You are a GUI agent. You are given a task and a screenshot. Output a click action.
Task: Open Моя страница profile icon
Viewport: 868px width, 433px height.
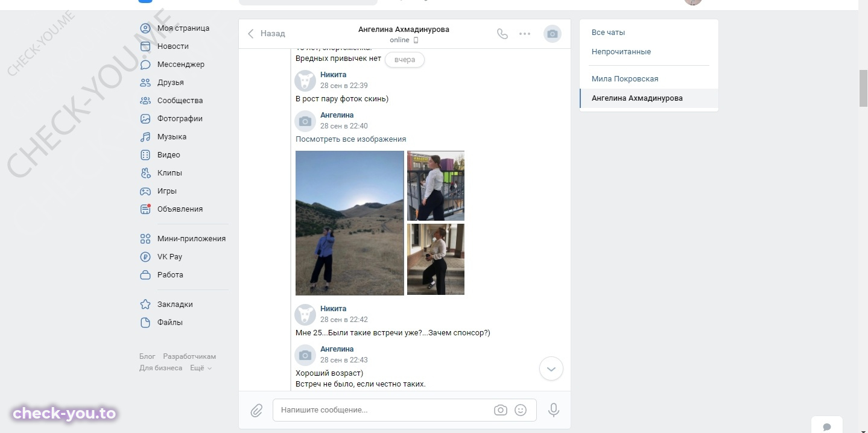click(x=145, y=28)
